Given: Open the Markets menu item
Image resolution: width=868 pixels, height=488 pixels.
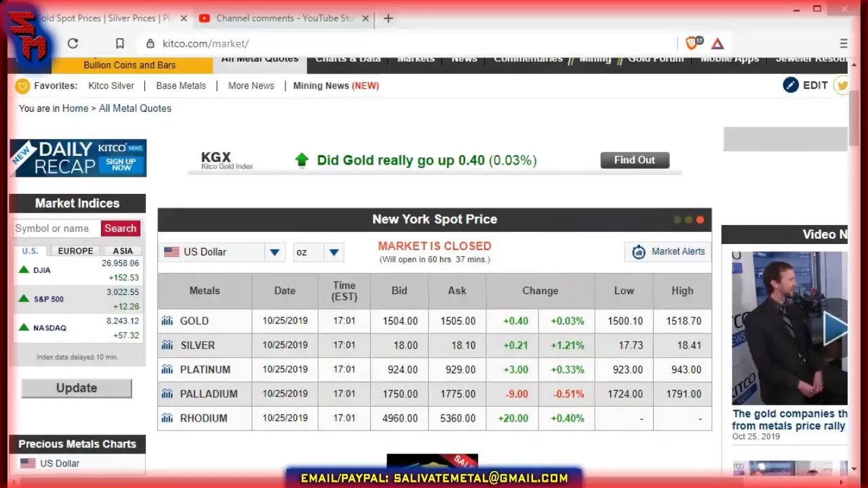Looking at the screenshot, I should coord(416,61).
